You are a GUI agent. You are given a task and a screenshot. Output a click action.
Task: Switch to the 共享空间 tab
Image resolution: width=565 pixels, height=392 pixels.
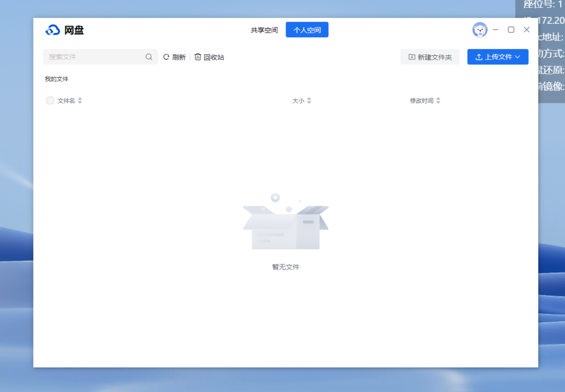tap(264, 30)
